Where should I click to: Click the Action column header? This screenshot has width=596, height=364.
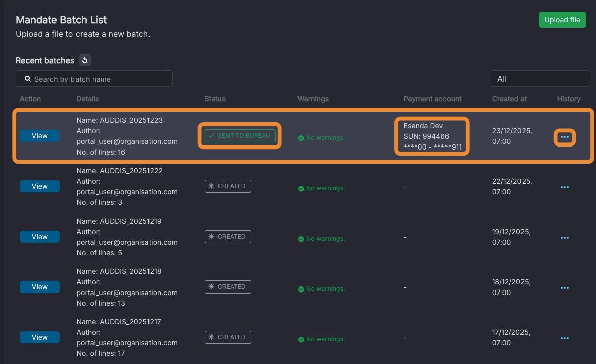coord(30,99)
